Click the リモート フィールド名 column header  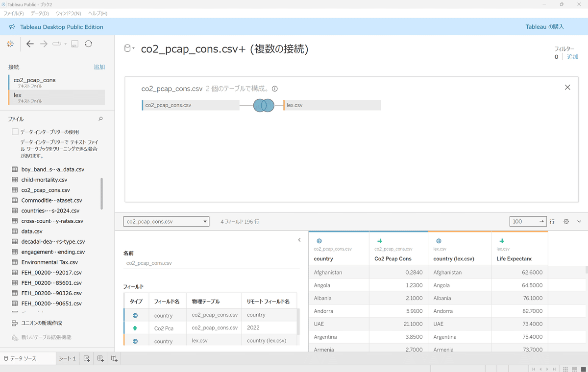click(268, 302)
